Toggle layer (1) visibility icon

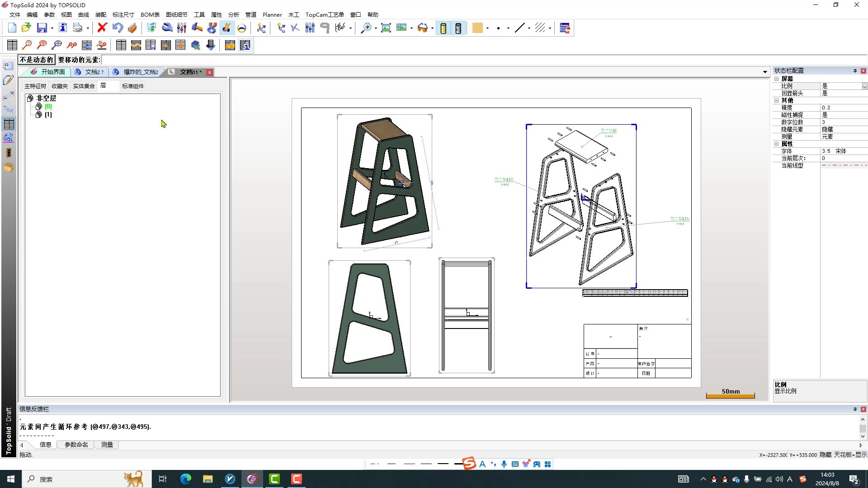pyautogui.click(x=39, y=115)
